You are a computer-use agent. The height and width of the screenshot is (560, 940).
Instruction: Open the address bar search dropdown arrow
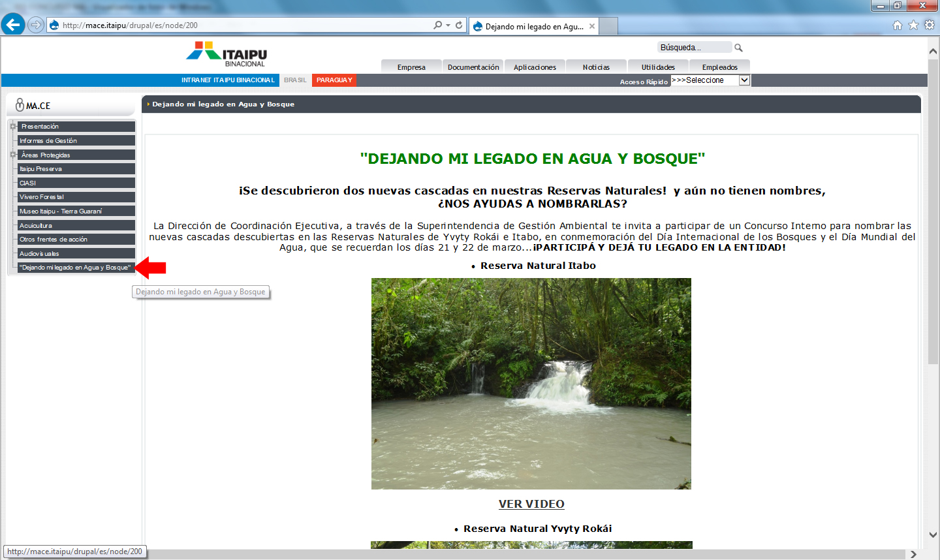448,25
